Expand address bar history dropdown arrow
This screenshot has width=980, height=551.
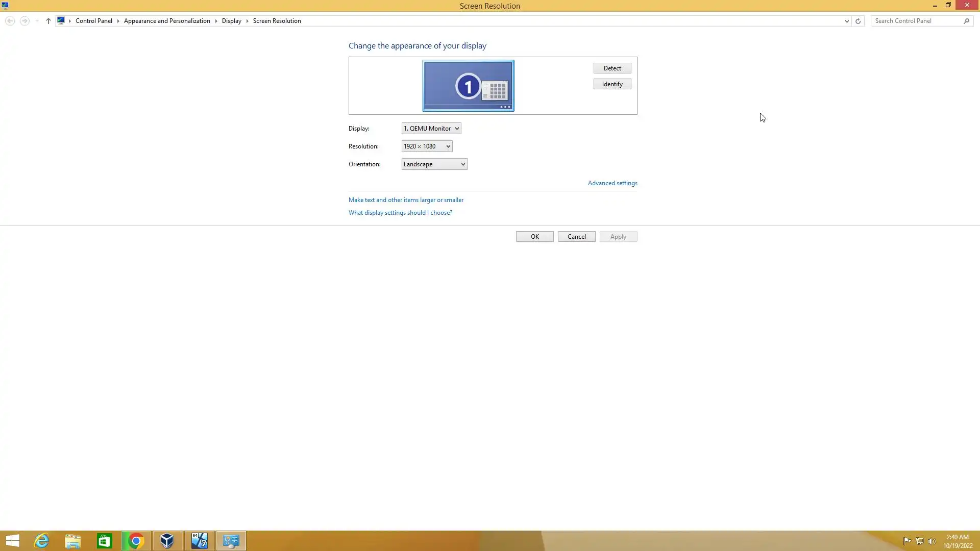[847, 21]
